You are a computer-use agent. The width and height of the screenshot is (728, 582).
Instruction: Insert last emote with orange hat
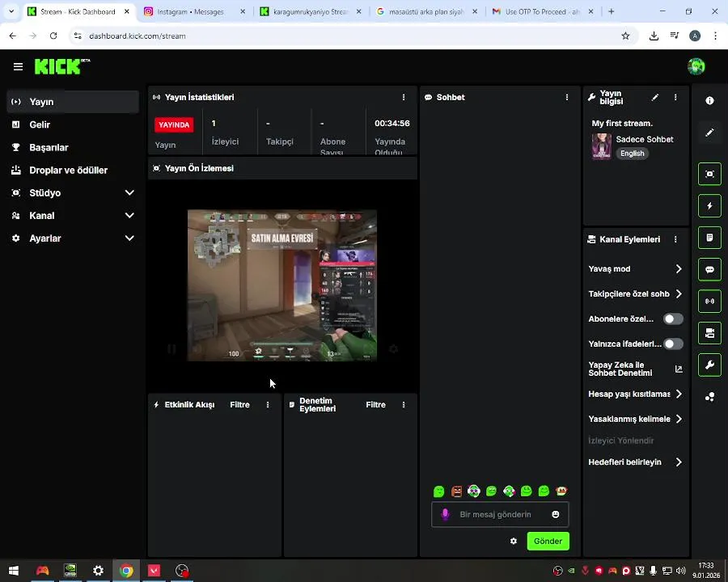pyautogui.click(x=561, y=491)
